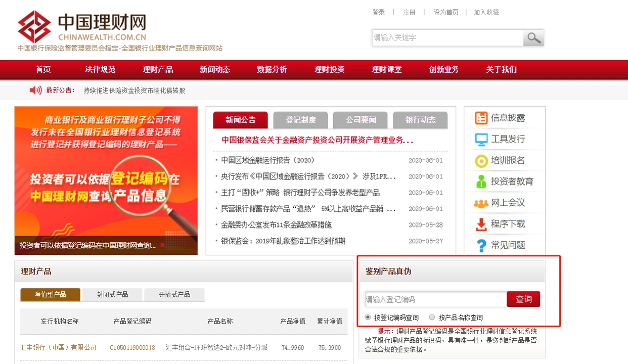Select 按登记编码查询 radio button
Screen dimensions: 628x364
pyautogui.click(x=368, y=317)
